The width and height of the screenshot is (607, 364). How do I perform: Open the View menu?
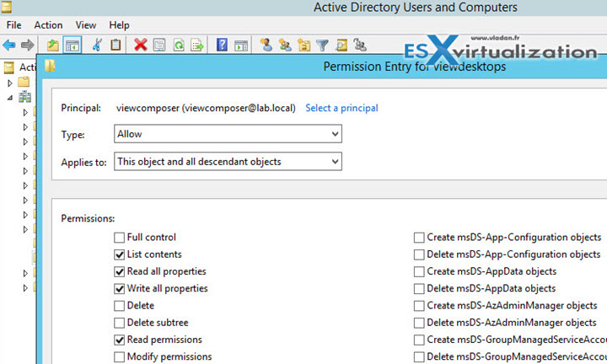coord(86,25)
